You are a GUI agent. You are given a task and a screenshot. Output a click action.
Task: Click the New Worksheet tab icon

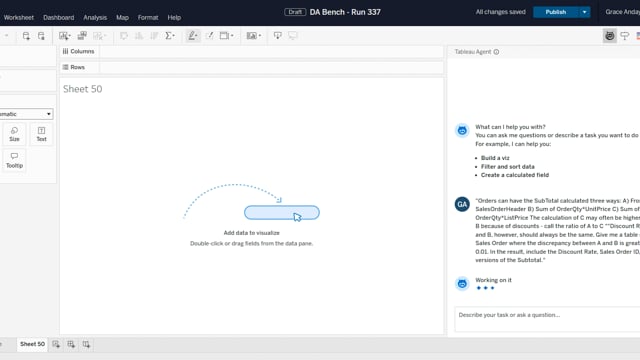click(56, 344)
